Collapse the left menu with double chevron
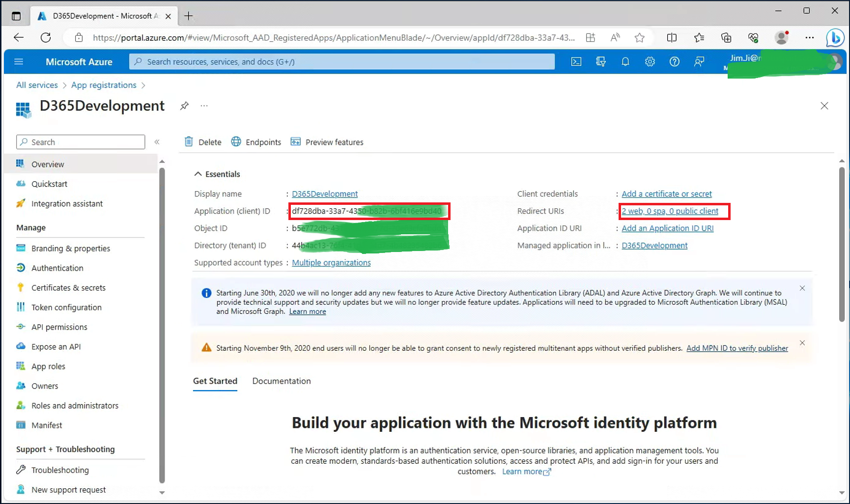The image size is (850, 504). 157,142
